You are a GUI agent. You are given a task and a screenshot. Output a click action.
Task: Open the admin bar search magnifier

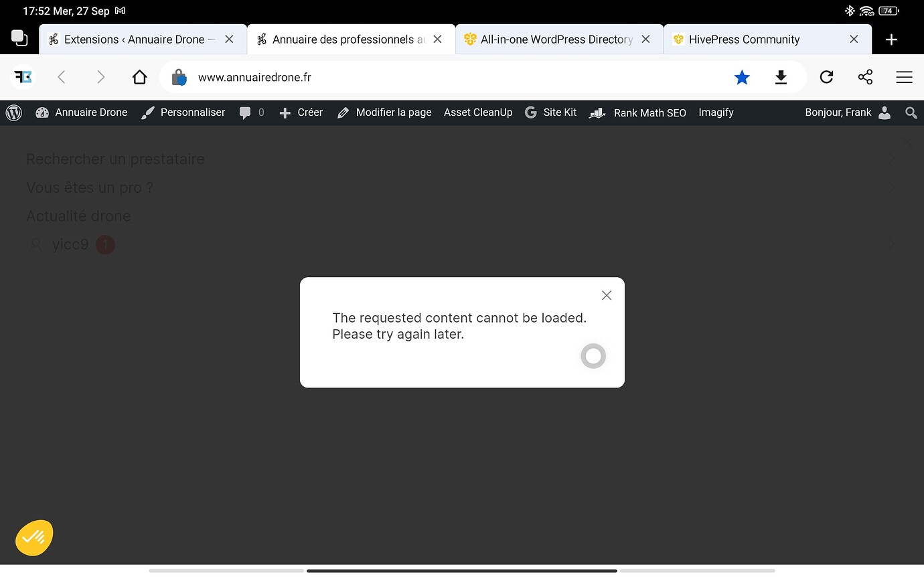point(911,112)
